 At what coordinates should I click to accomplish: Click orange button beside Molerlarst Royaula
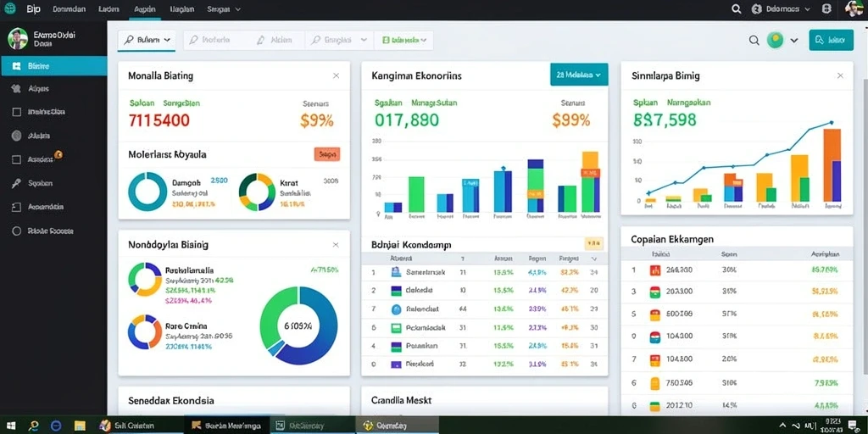[327, 155]
